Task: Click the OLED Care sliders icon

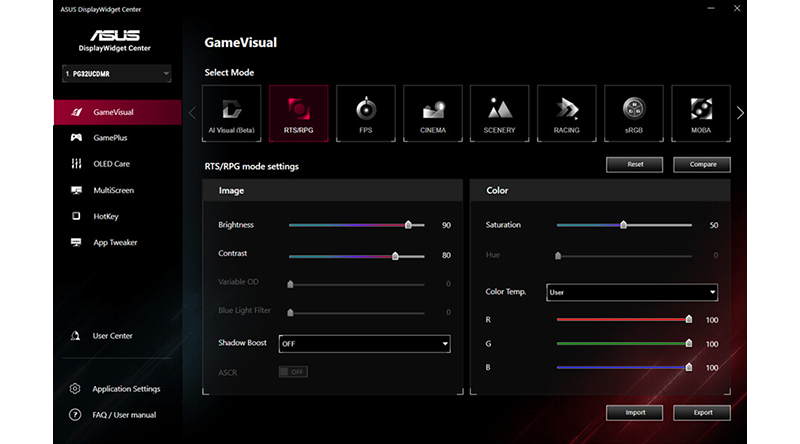Action: pos(76,163)
